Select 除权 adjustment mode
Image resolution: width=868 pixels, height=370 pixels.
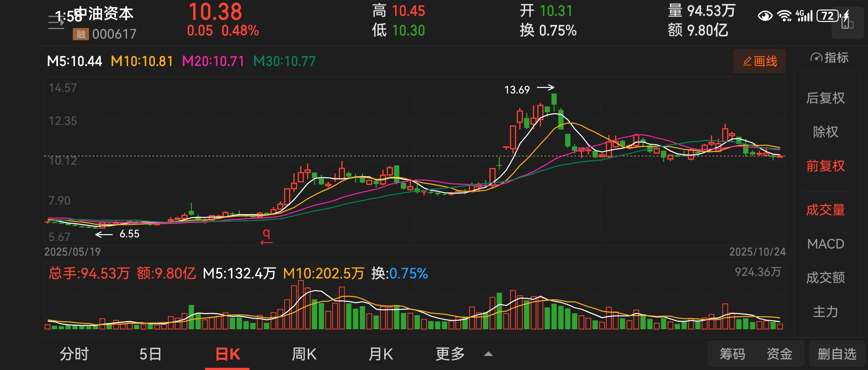click(x=825, y=132)
